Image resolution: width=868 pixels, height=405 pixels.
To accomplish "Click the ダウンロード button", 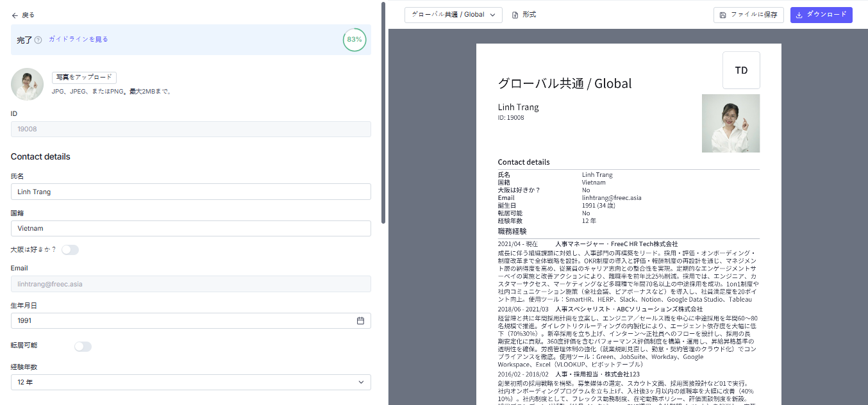I will point(821,15).
